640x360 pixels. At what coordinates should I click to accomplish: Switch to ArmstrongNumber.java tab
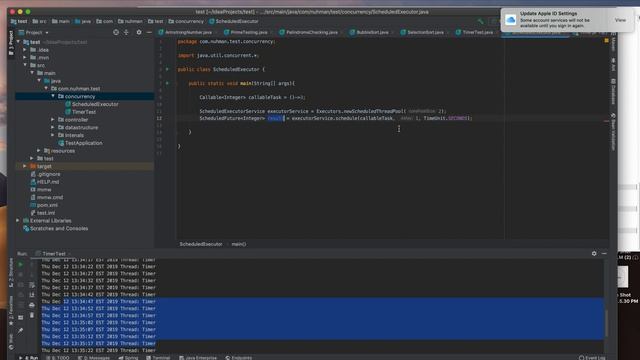click(x=188, y=32)
